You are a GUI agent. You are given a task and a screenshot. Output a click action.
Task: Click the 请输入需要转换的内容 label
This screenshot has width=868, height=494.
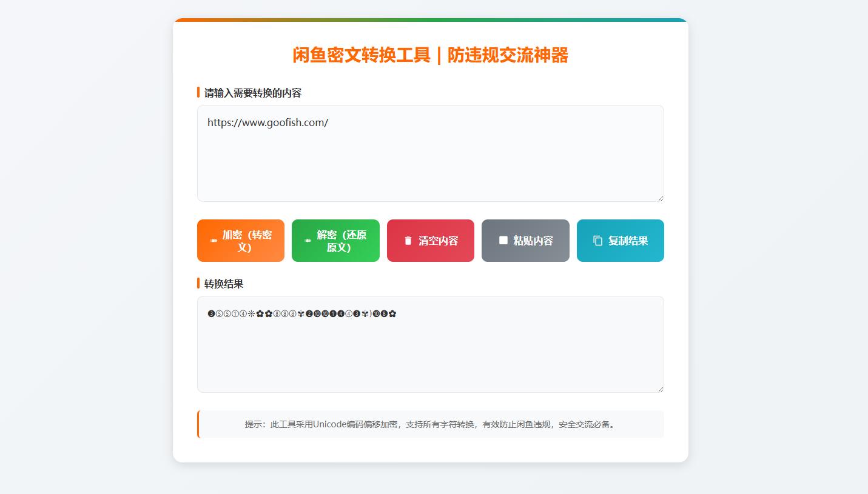(x=252, y=93)
